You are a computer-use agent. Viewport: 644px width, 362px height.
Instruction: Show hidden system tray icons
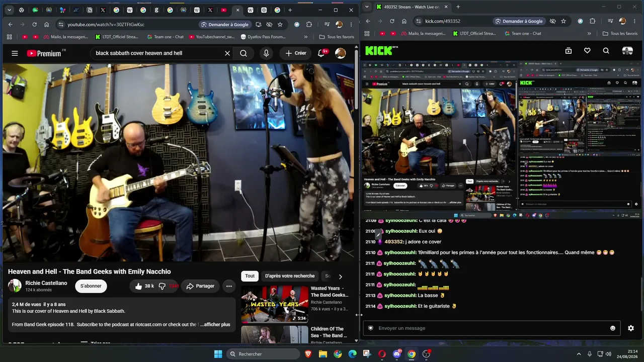pos(579,354)
